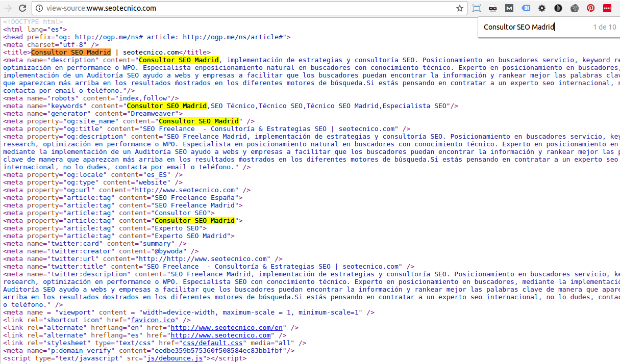620x364 pixels.
Task: Open the favicon.ico link
Action: (x=153, y=320)
